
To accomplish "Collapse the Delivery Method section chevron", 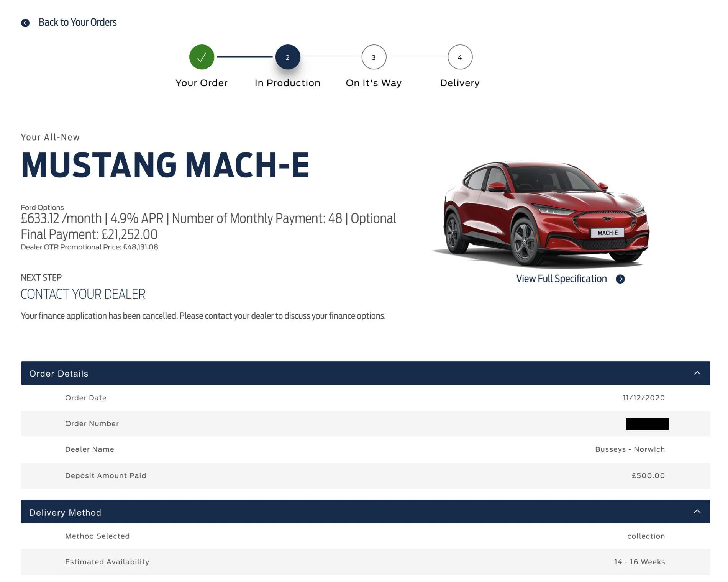I will tap(697, 511).
